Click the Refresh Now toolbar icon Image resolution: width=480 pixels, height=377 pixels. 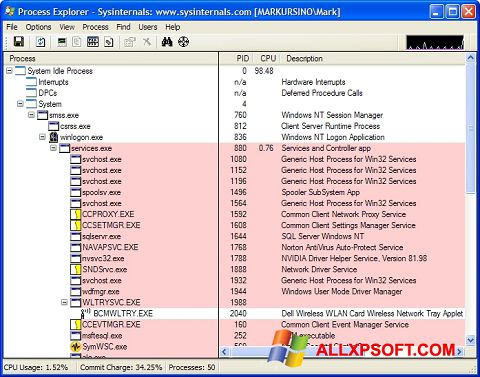coord(40,42)
